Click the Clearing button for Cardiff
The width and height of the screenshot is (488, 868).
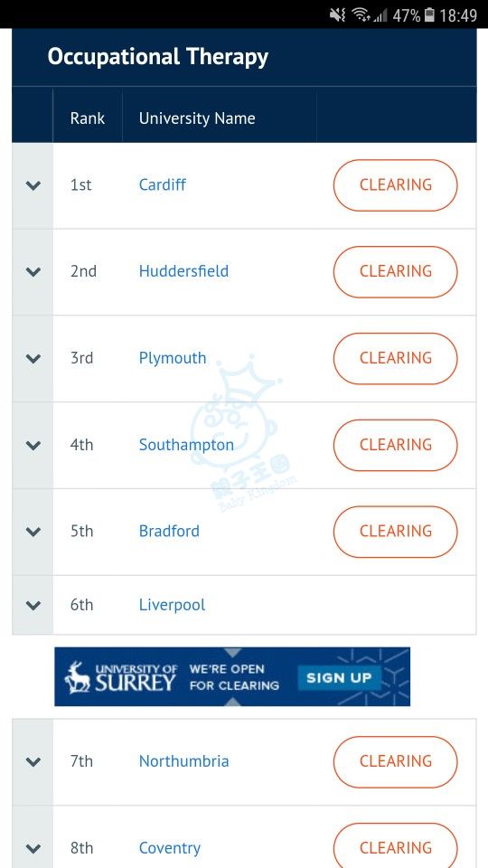pos(396,184)
